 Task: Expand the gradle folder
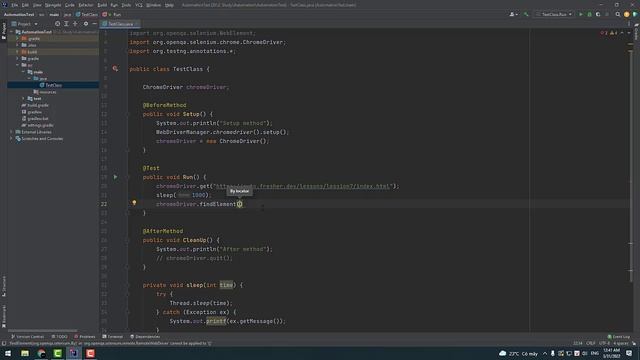click(x=18, y=58)
